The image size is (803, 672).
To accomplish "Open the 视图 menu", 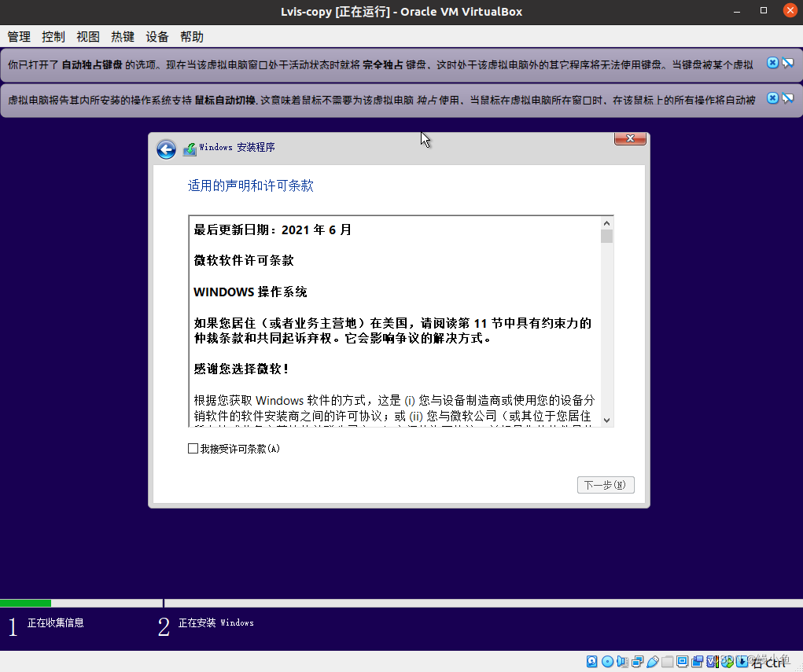I will (x=88, y=37).
